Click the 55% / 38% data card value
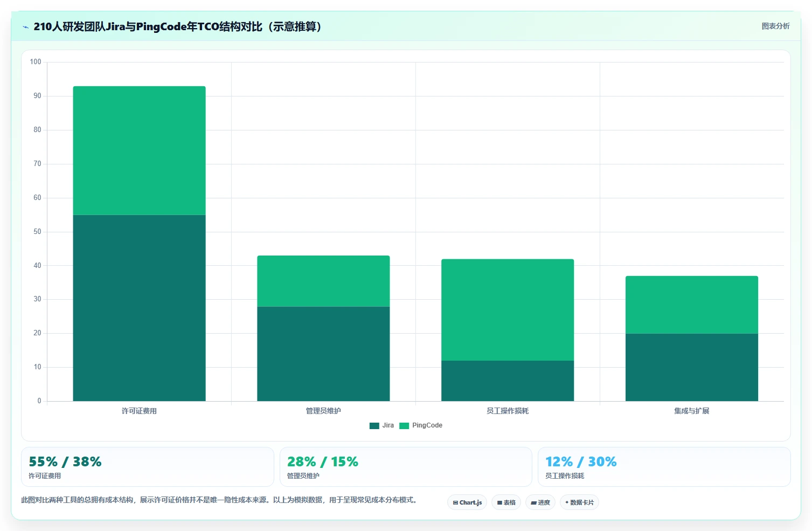The width and height of the screenshot is (812, 531). click(65, 462)
